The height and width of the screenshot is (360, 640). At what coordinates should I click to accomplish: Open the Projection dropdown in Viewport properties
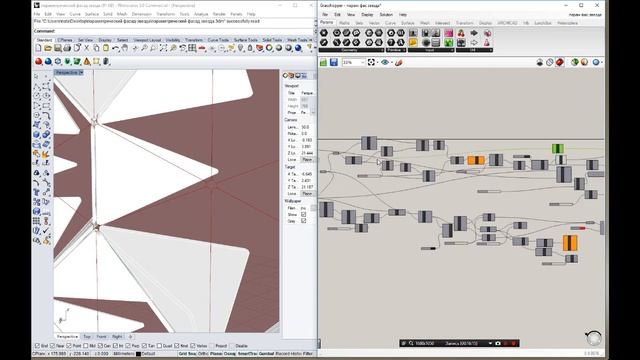(x=313, y=112)
